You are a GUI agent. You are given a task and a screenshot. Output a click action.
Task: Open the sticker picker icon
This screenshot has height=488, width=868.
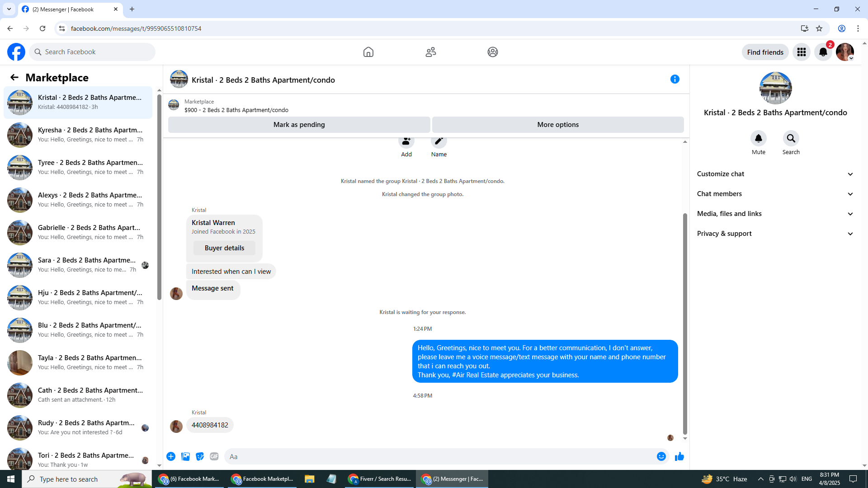(x=200, y=456)
